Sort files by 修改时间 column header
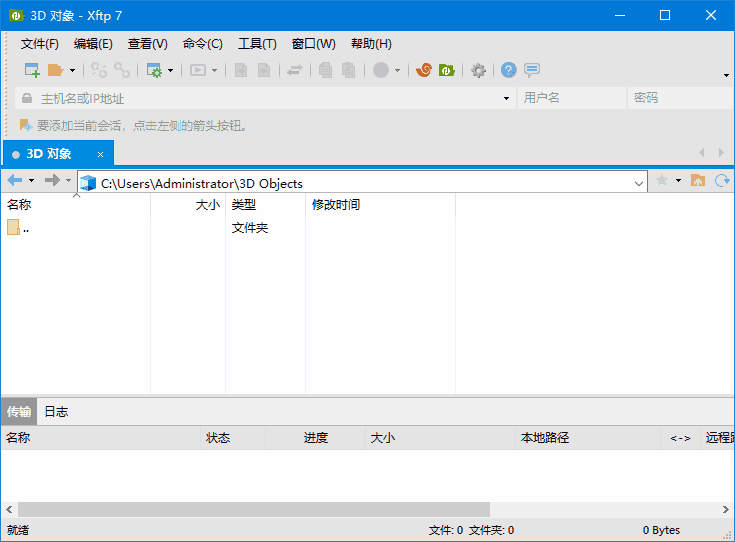This screenshot has height=542, width=735. click(336, 205)
